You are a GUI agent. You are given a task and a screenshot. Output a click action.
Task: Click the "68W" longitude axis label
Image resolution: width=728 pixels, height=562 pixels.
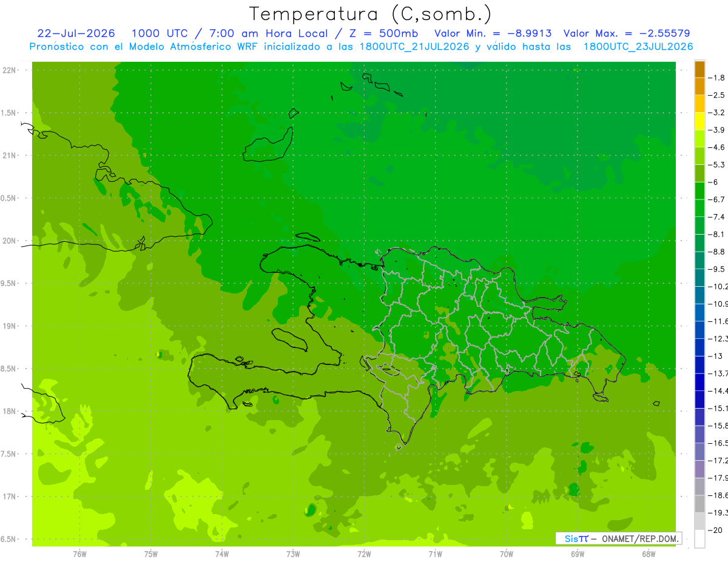[x=649, y=554]
